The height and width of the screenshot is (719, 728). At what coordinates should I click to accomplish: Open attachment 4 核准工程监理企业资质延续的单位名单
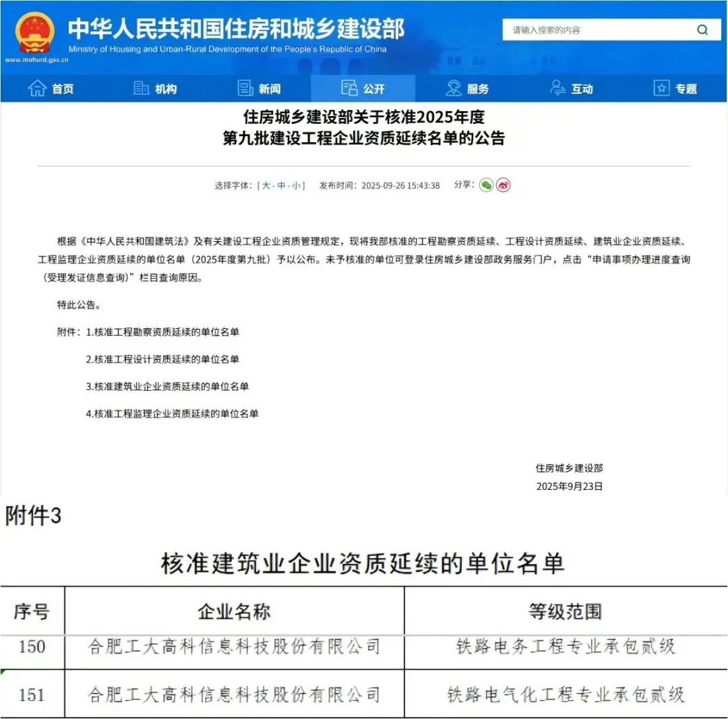pyautogui.click(x=173, y=414)
